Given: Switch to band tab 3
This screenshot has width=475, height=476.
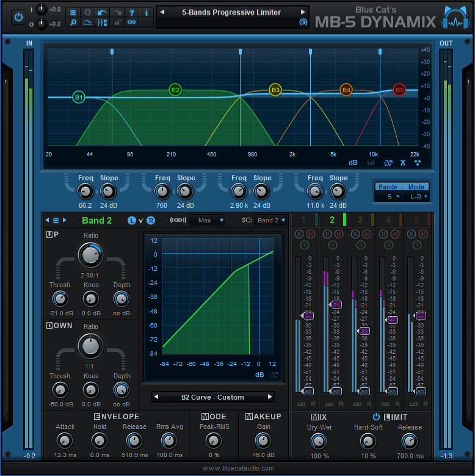Looking at the screenshot, I should point(361,220).
